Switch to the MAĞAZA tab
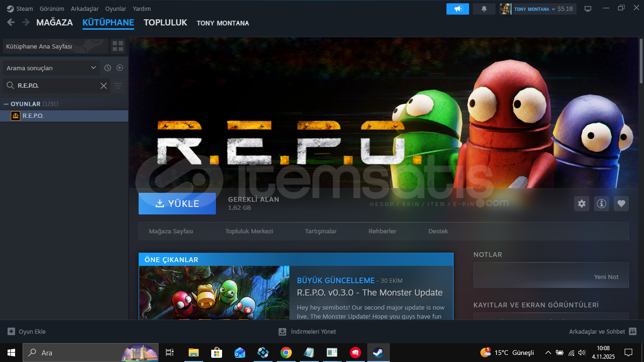The height and width of the screenshot is (362, 644). (54, 23)
